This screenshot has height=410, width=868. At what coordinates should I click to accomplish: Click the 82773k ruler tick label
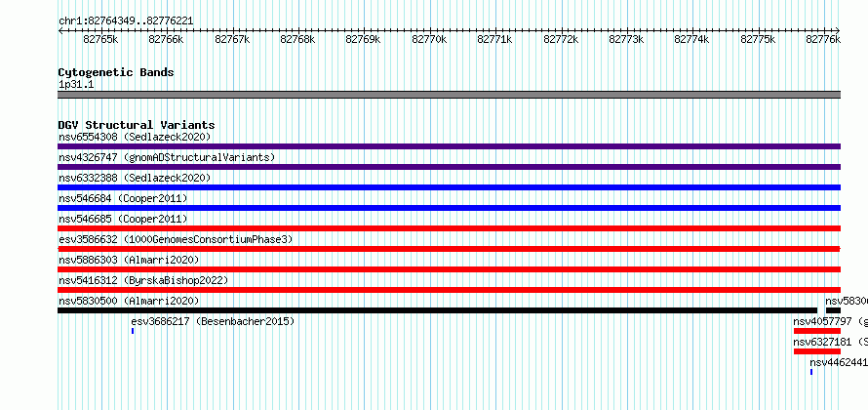point(626,39)
